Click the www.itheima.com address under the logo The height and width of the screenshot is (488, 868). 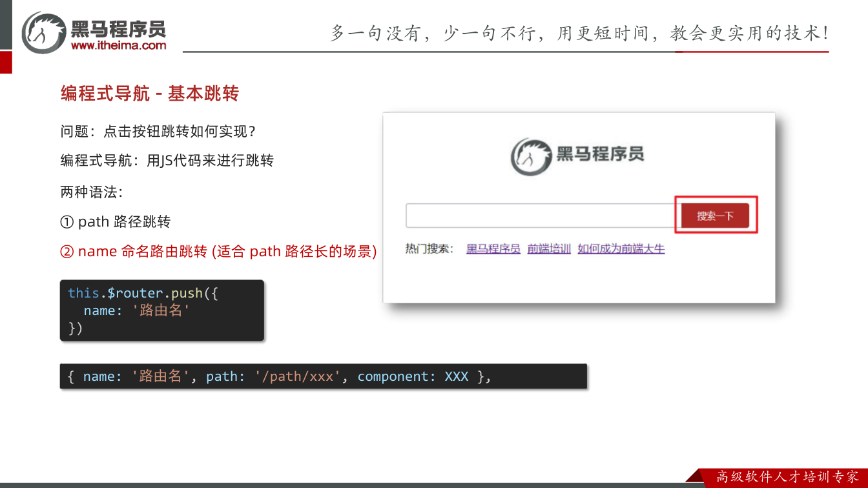pos(118,45)
